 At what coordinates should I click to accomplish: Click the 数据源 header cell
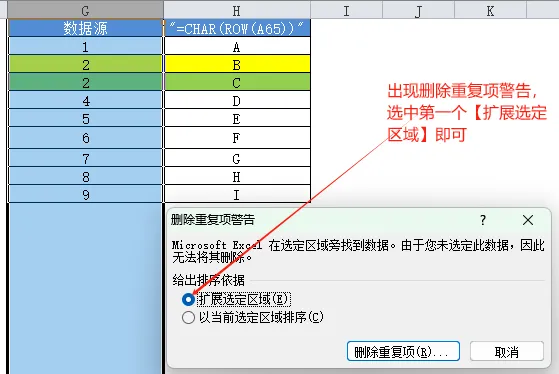pyautogui.click(x=86, y=28)
